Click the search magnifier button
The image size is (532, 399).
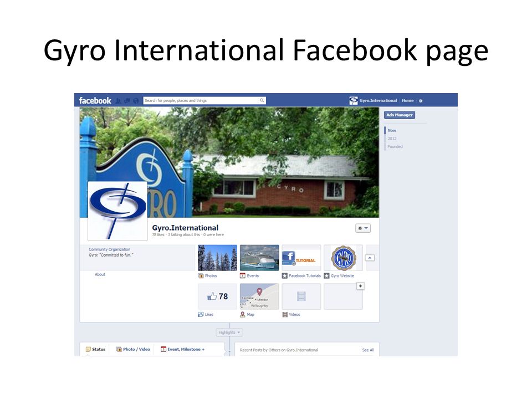click(262, 100)
